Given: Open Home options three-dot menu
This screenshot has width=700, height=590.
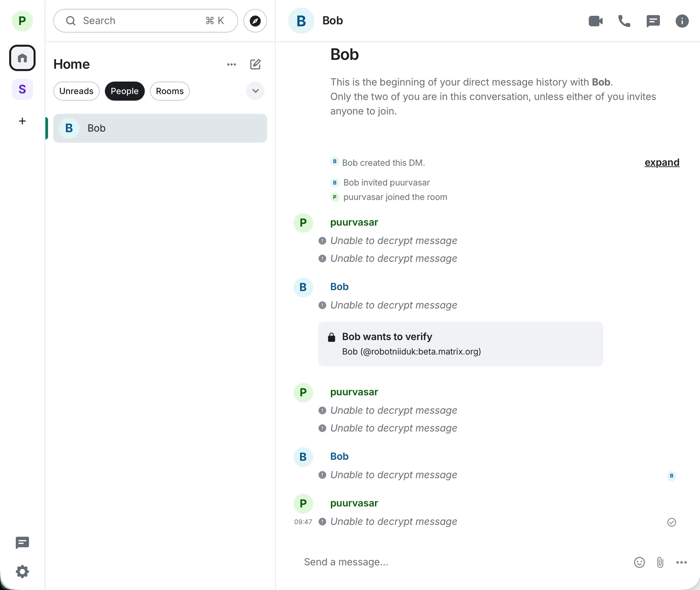Looking at the screenshot, I should (231, 64).
